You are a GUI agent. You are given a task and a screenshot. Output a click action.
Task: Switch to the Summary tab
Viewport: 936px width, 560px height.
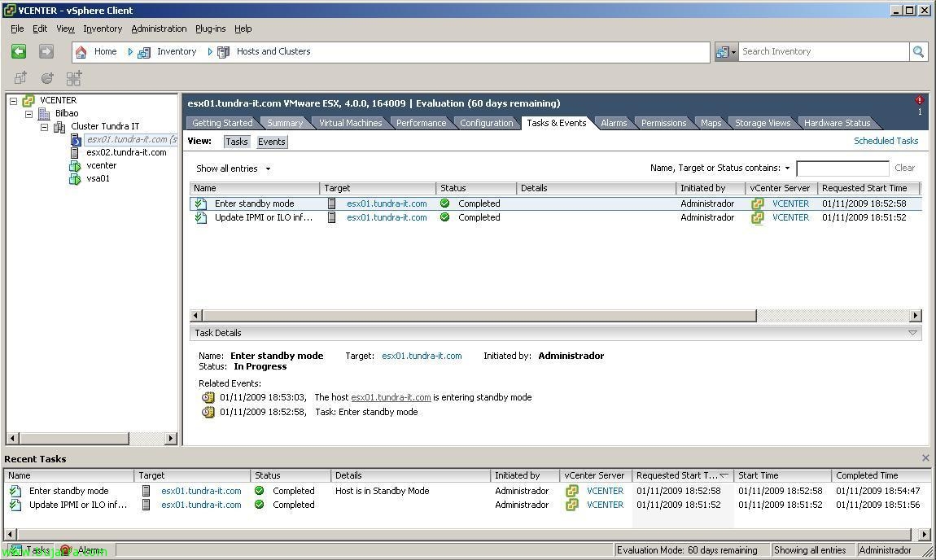(285, 123)
